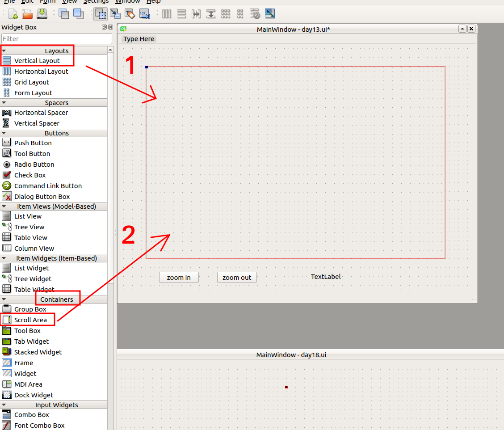Click the Send to Back icon
Image resolution: width=504 pixels, height=430 pixels.
[x=64, y=14]
